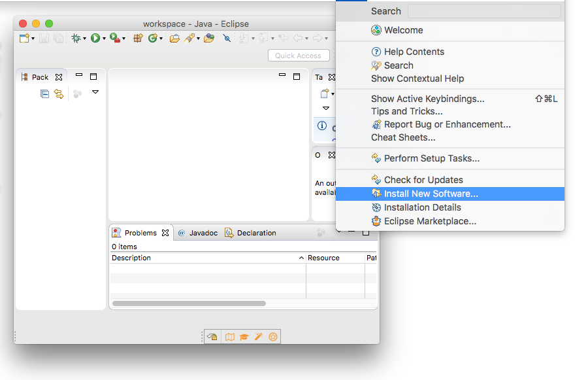Select the Search item with the magnifier icon
Image resolution: width=588 pixels, height=380 pixels.
tap(450, 65)
